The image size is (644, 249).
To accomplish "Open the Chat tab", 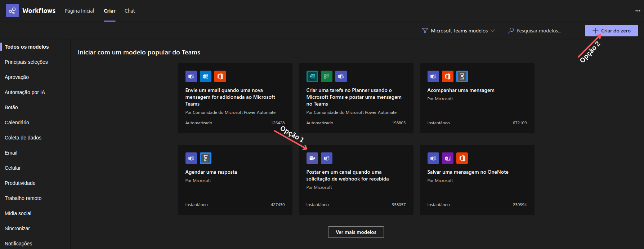I will 130,11.
